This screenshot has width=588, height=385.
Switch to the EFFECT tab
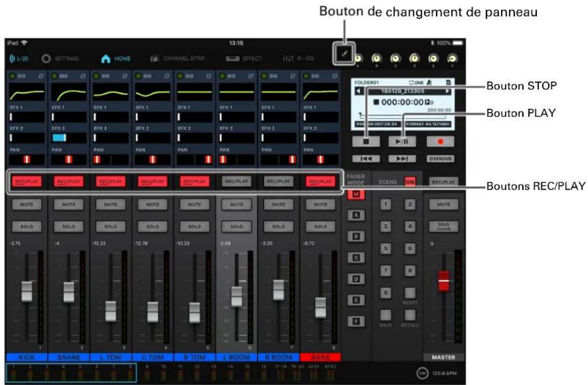pyautogui.click(x=244, y=59)
